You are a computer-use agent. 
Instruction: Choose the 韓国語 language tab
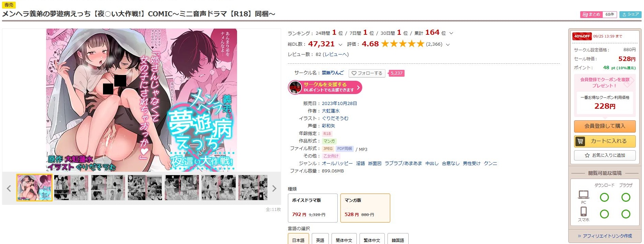point(398,239)
